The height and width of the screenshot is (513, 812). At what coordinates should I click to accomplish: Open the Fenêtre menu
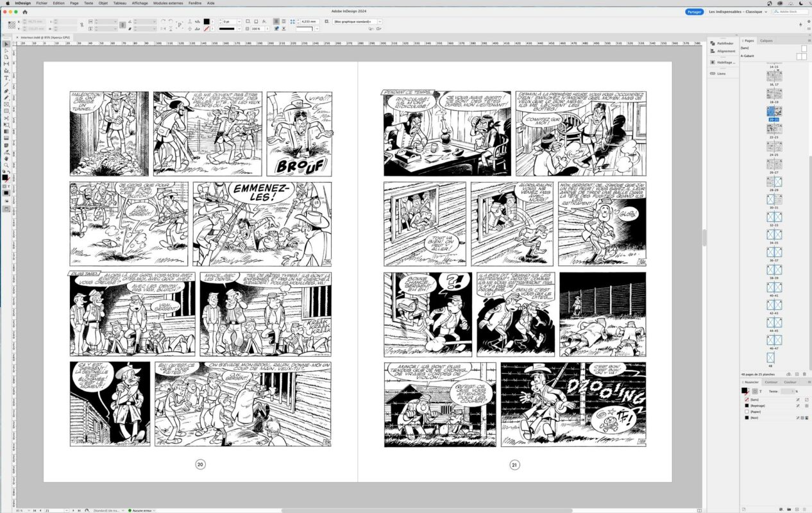coord(195,3)
